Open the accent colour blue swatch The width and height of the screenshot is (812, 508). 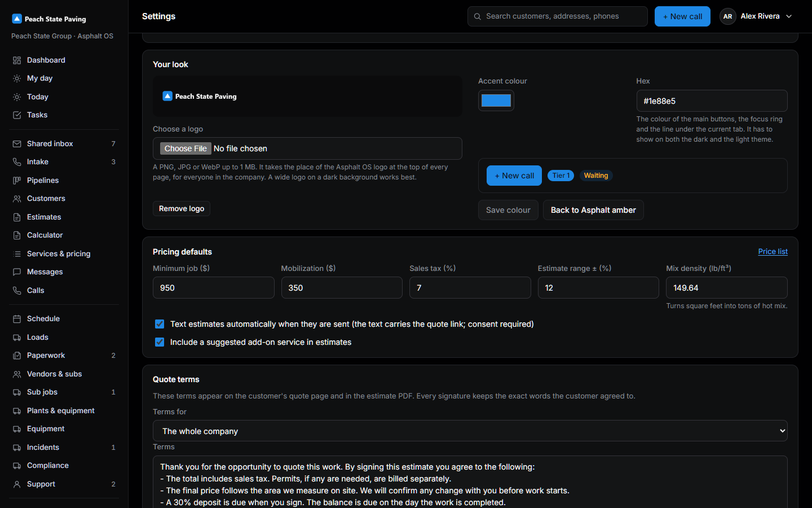(496, 101)
